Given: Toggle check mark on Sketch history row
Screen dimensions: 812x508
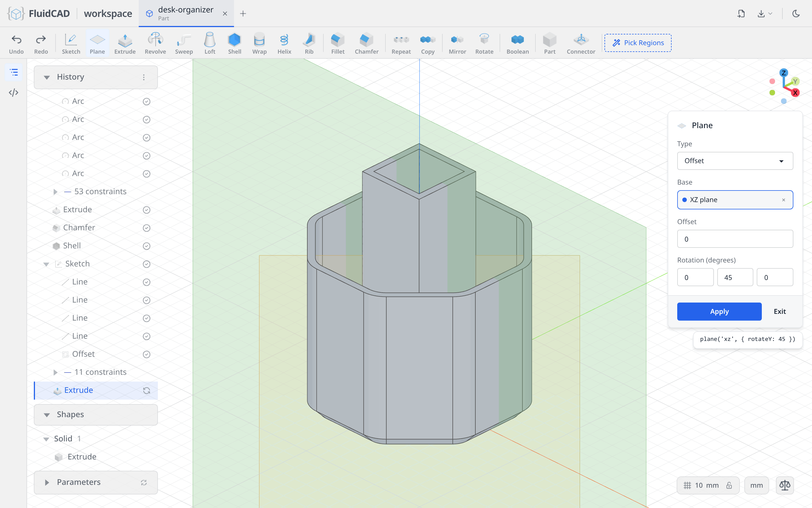Looking at the screenshot, I should [x=147, y=264].
